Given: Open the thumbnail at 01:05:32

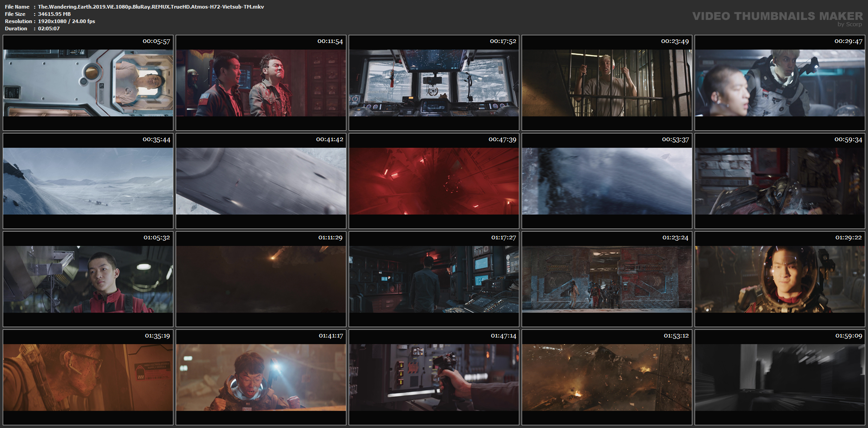Looking at the screenshot, I should [88, 279].
